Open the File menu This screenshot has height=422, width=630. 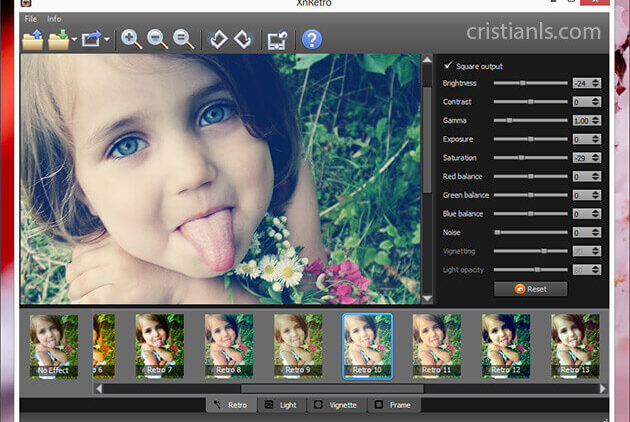(30, 19)
